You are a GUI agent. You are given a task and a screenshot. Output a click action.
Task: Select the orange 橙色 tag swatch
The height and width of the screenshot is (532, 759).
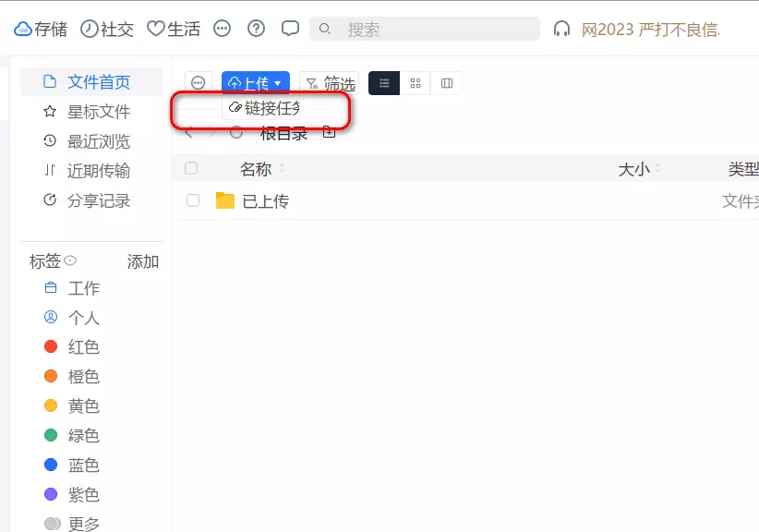click(x=51, y=376)
